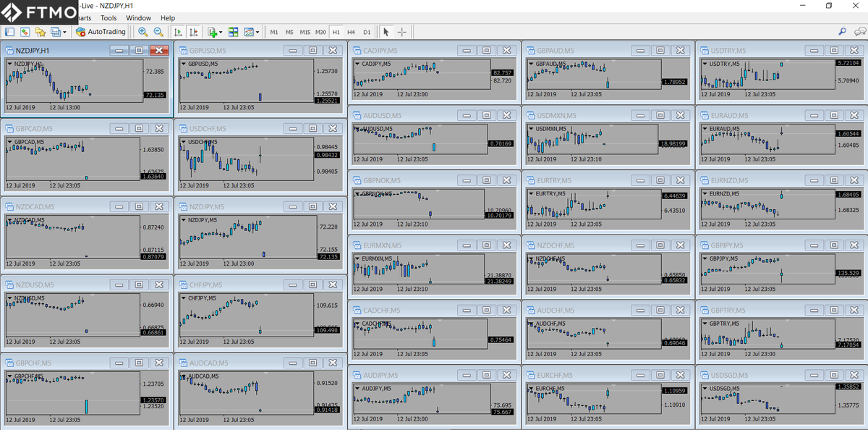Click the Zoom Out magnifier icon
Screen dimensions: 868x430
coord(158,32)
